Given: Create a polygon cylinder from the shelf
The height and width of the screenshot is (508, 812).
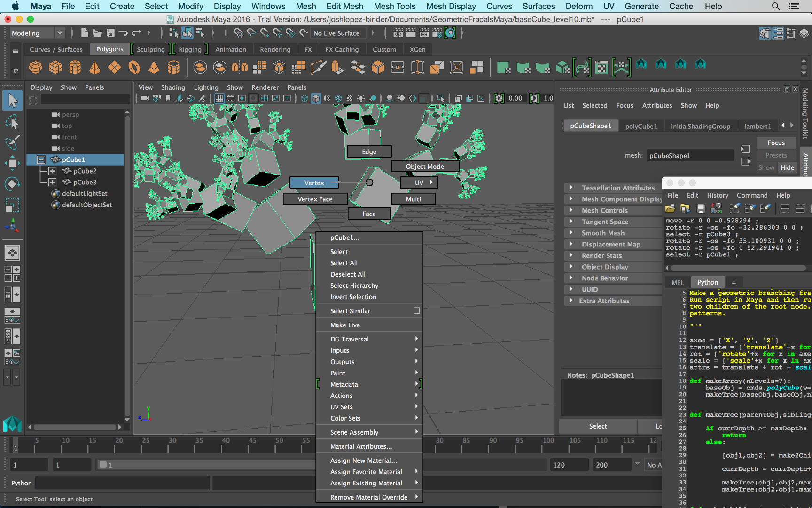Looking at the screenshot, I should [x=75, y=68].
